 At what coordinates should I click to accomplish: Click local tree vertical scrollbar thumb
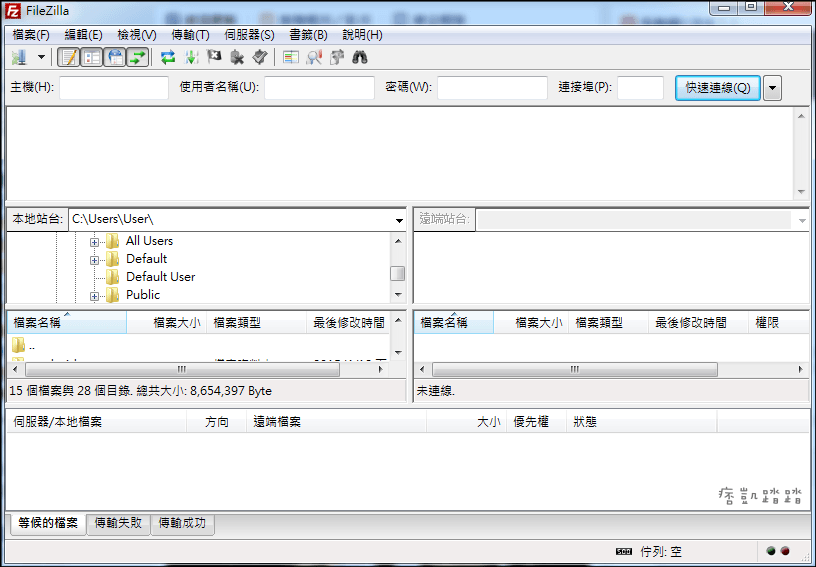(x=398, y=274)
